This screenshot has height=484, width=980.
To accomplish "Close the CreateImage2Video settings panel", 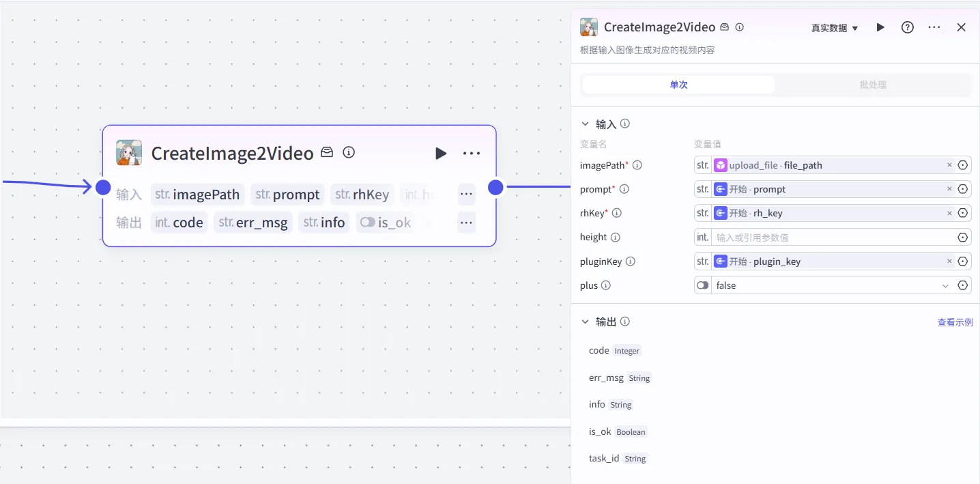I will (x=961, y=27).
